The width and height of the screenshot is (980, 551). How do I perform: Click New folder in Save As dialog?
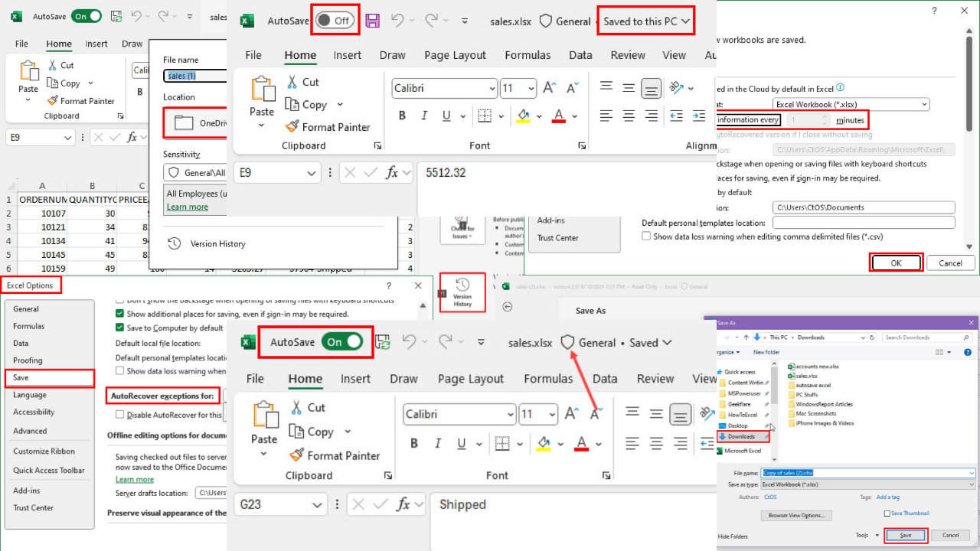pyautogui.click(x=766, y=352)
